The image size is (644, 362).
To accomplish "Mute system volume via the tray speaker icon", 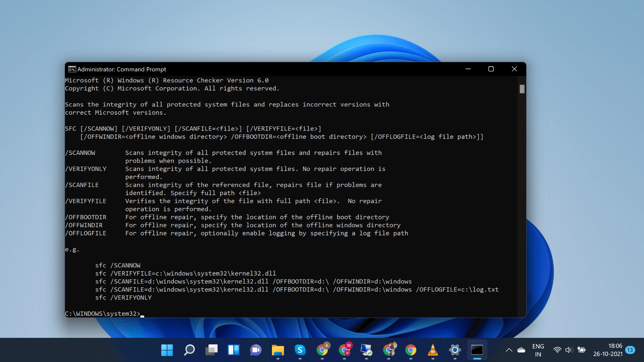I will pyautogui.click(x=569, y=350).
